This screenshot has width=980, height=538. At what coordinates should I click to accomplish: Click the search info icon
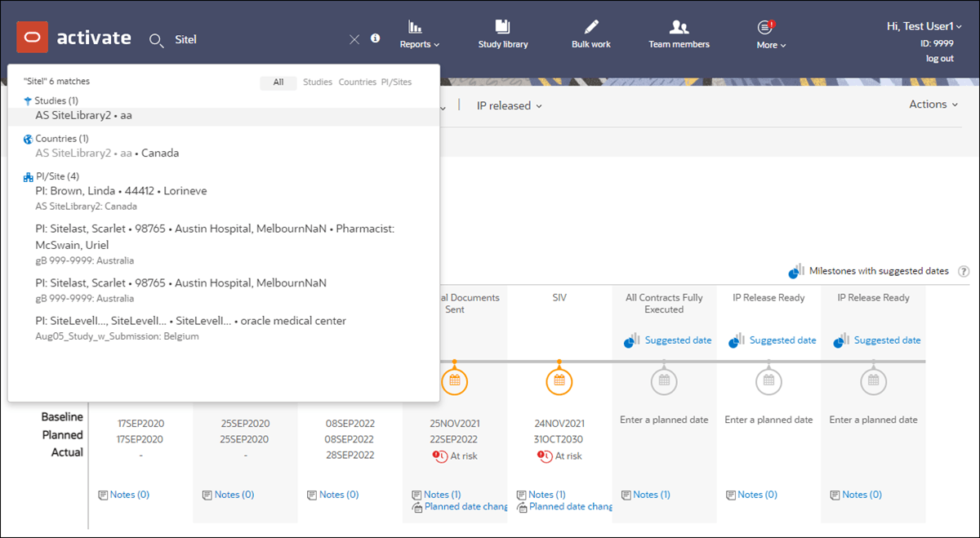coord(376,38)
